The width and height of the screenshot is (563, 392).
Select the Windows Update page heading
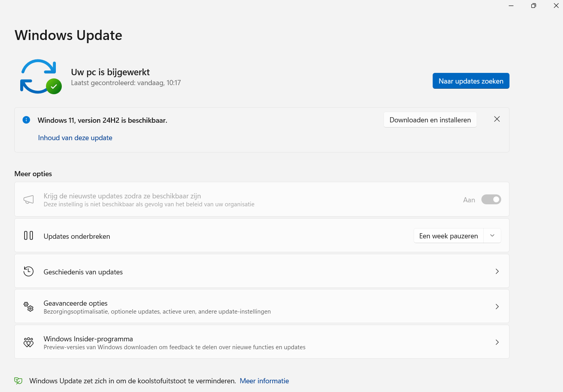68,35
